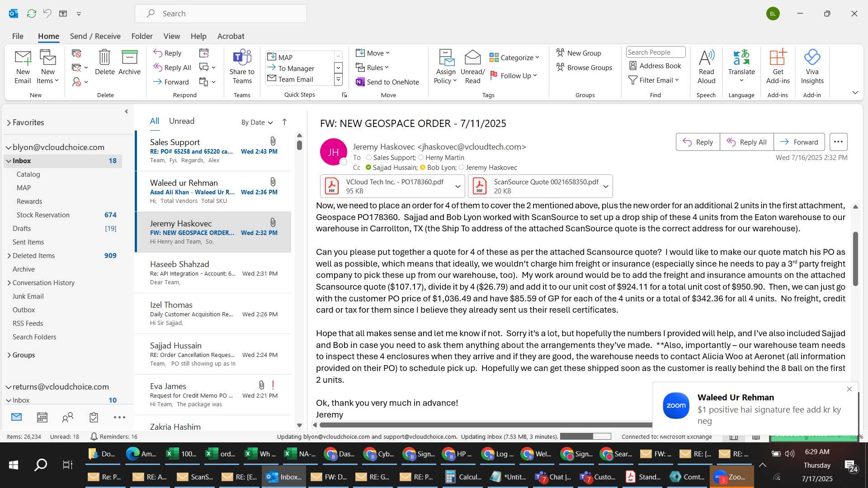Screen dimensions: 868x488
Task: Click Reply in the reading pane
Action: [698, 142]
